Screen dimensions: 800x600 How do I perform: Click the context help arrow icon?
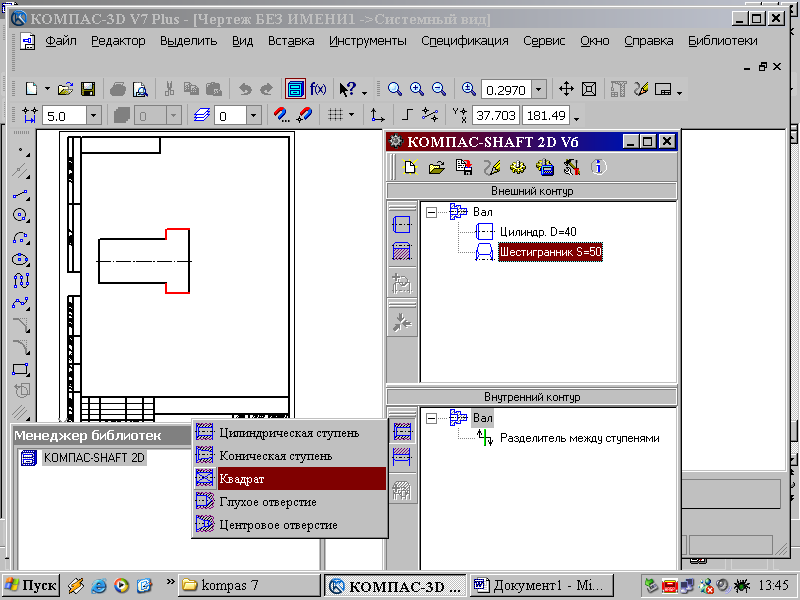pos(347,89)
